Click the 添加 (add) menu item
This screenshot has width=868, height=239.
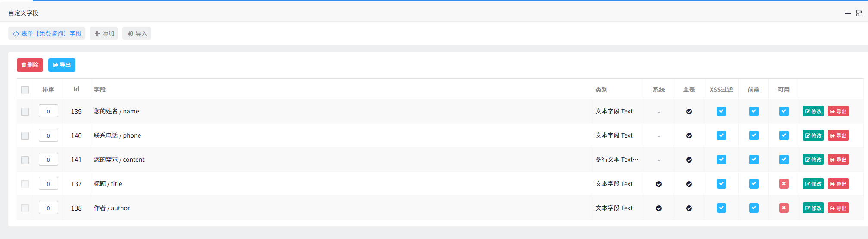pyautogui.click(x=104, y=34)
